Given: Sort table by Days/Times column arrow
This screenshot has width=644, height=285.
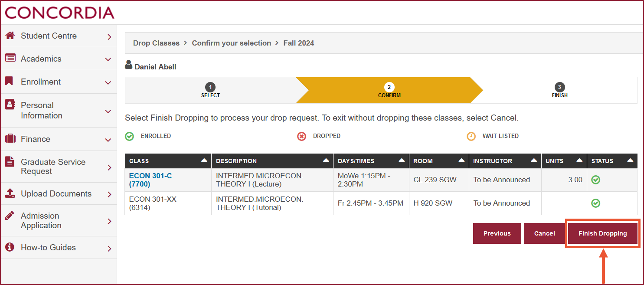Looking at the screenshot, I should coord(402,161).
